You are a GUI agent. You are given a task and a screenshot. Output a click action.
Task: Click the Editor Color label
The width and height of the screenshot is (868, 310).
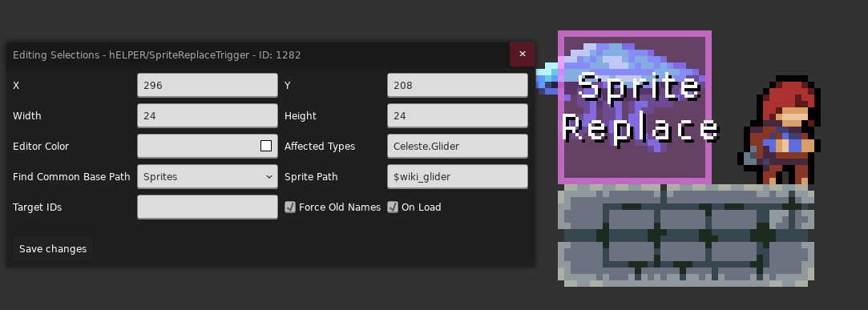[40, 146]
